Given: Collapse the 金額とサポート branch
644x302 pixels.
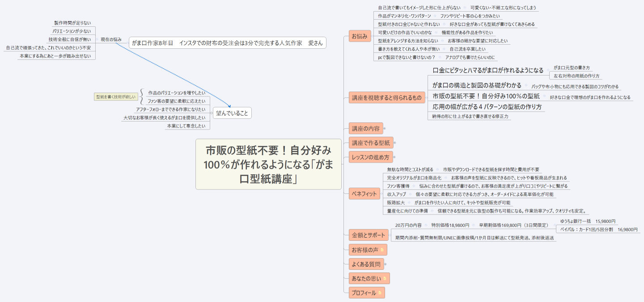Looking at the screenshot, I should coord(391,235).
